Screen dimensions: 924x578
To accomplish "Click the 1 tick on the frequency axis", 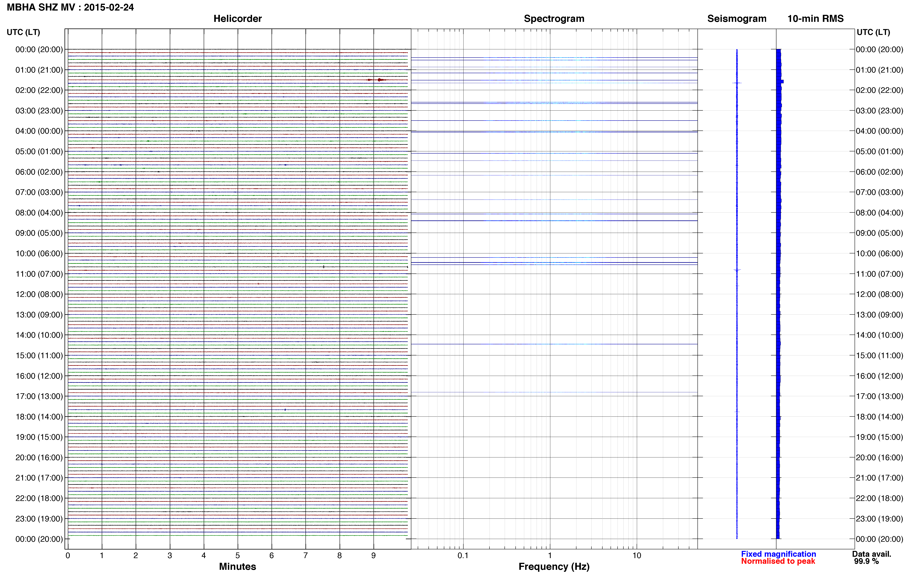I will [x=550, y=555].
